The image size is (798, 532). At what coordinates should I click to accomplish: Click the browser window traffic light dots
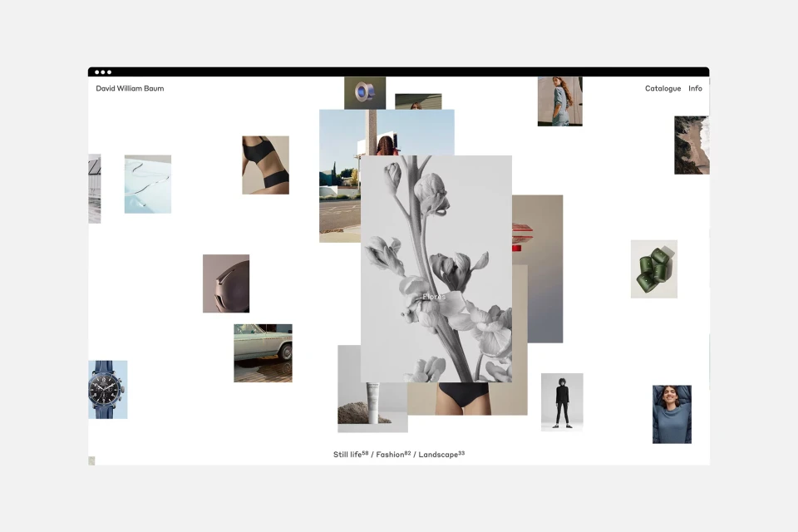pyautogui.click(x=101, y=72)
